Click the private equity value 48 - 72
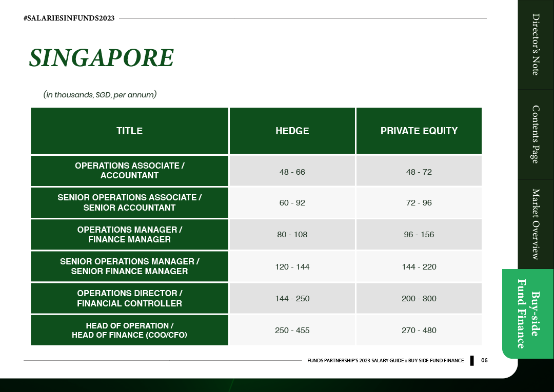 419,172
